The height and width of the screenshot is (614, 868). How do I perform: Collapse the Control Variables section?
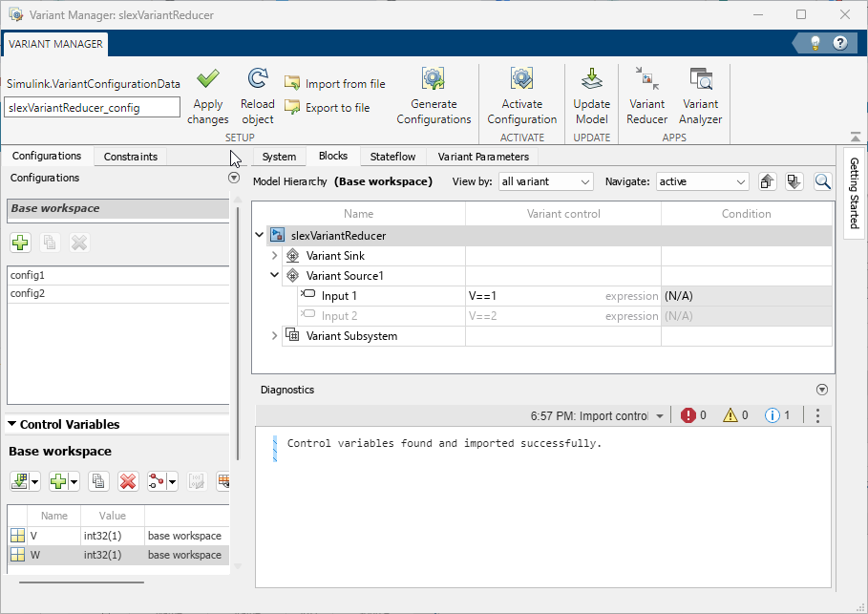[12, 424]
